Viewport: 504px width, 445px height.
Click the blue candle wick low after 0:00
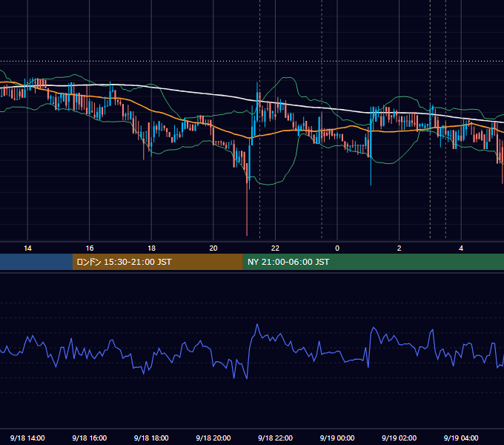coord(371,183)
